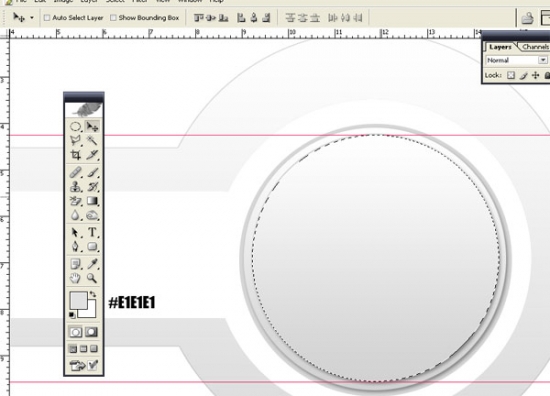Align vertical centers in options bar
550x396 pixels.
tap(211, 18)
